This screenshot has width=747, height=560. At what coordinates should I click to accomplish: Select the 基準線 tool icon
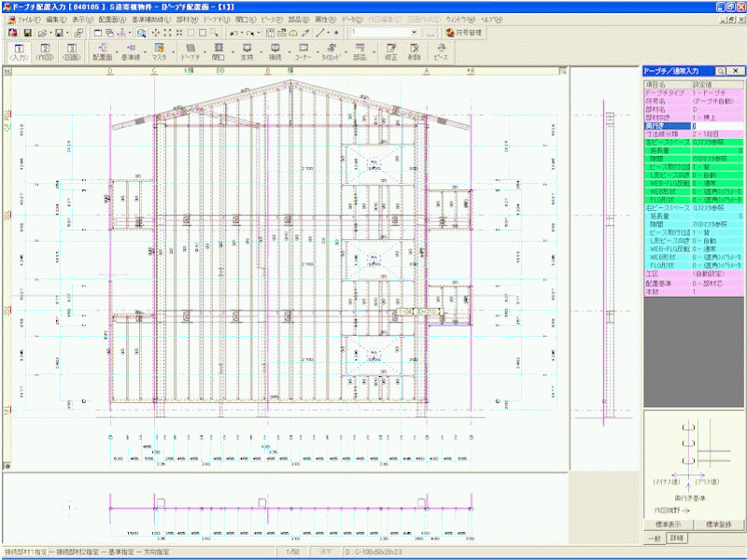coord(132,51)
